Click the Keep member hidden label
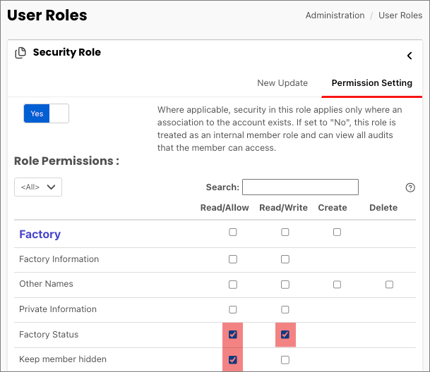Screen dimensions: 430x372 pyautogui.click(x=63, y=359)
